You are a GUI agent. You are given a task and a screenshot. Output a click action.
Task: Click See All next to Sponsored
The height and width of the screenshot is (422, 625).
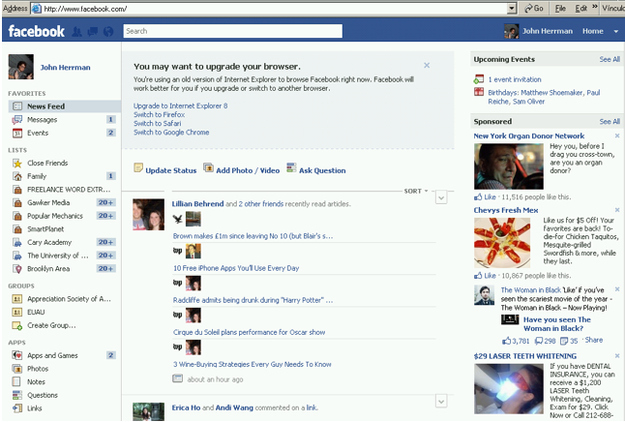point(609,122)
